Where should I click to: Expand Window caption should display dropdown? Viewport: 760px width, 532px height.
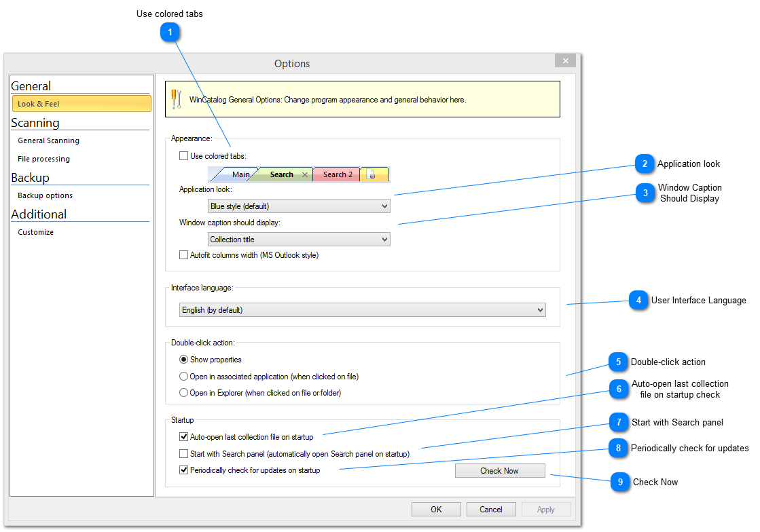299,240
